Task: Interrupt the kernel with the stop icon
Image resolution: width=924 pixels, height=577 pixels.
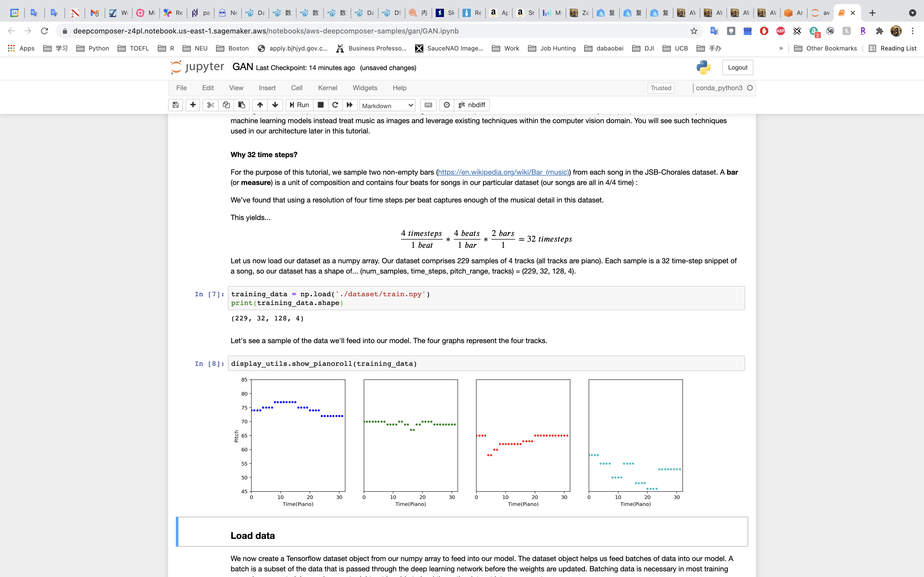Action: tap(321, 105)
